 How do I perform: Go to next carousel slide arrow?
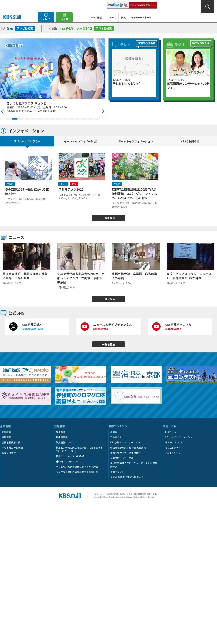tap(103, 111)
